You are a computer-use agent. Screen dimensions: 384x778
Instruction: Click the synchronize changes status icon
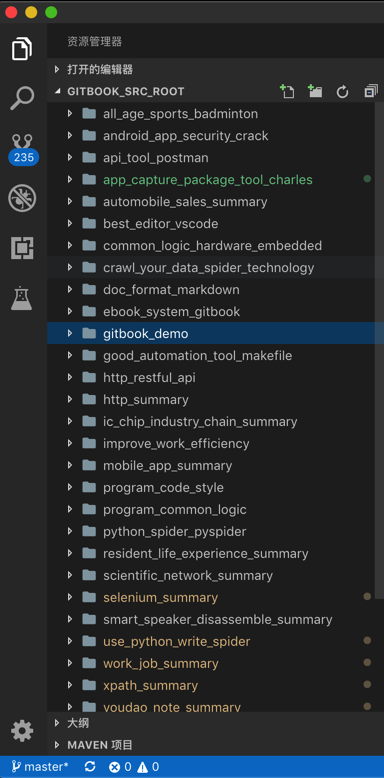pos(90,767)
